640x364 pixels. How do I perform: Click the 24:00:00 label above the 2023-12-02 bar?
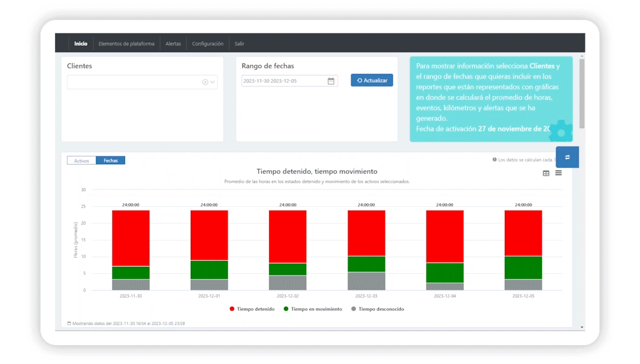pos(288,205)
